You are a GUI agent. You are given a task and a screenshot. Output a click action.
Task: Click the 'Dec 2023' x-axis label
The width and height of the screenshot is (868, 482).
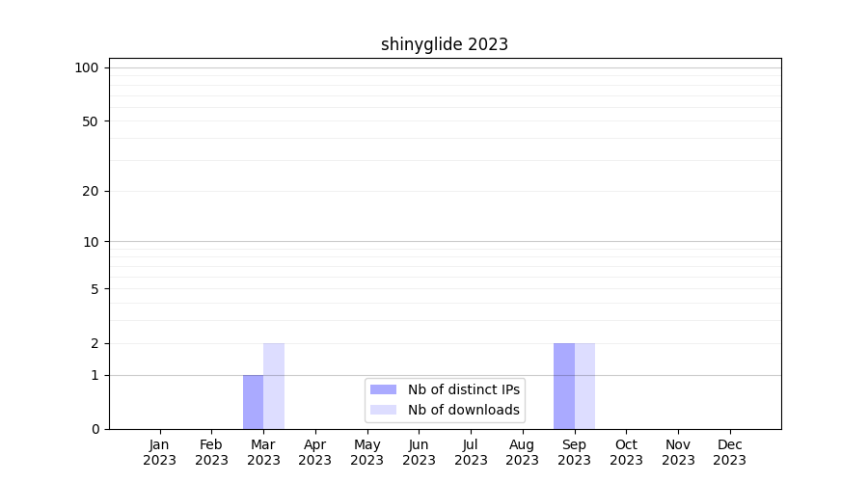pos(729,452)
